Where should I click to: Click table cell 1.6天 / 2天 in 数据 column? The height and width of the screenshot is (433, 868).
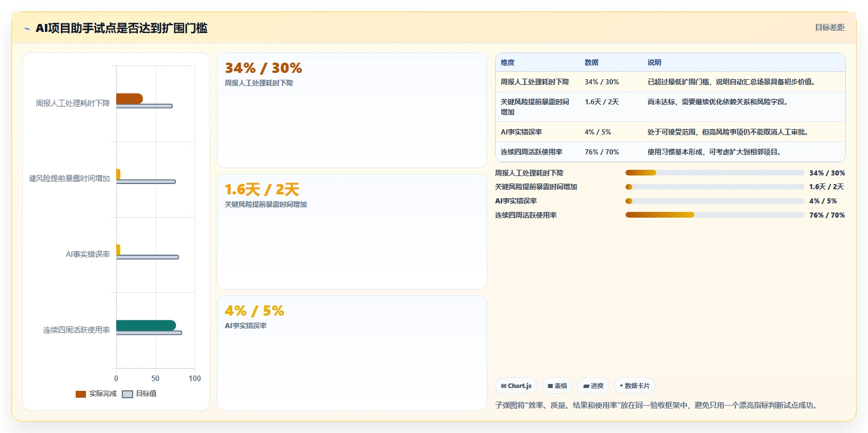(x=602, y=102)
